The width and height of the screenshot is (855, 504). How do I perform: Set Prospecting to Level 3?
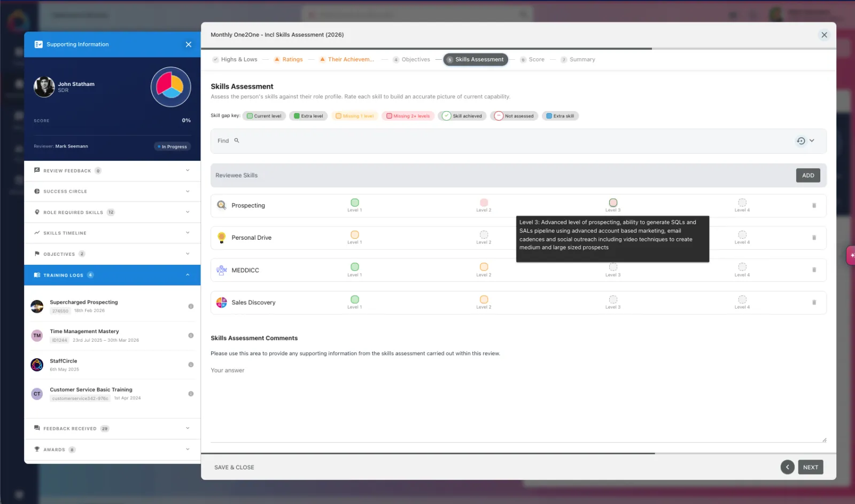click(613, 202)
